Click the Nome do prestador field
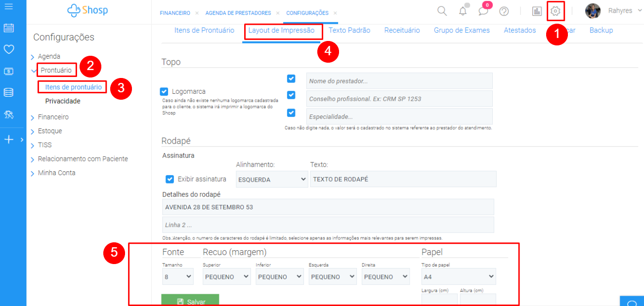 (399, 81)
